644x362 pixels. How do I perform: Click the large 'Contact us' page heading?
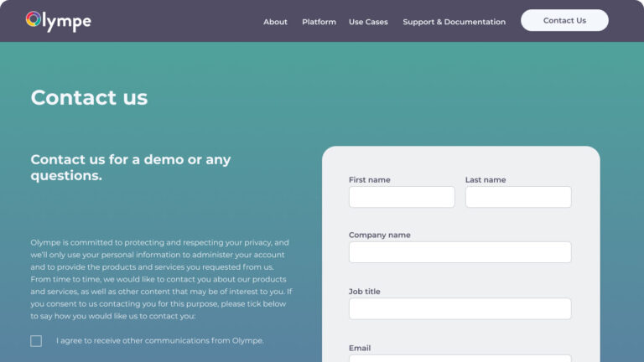click(89, 97)
